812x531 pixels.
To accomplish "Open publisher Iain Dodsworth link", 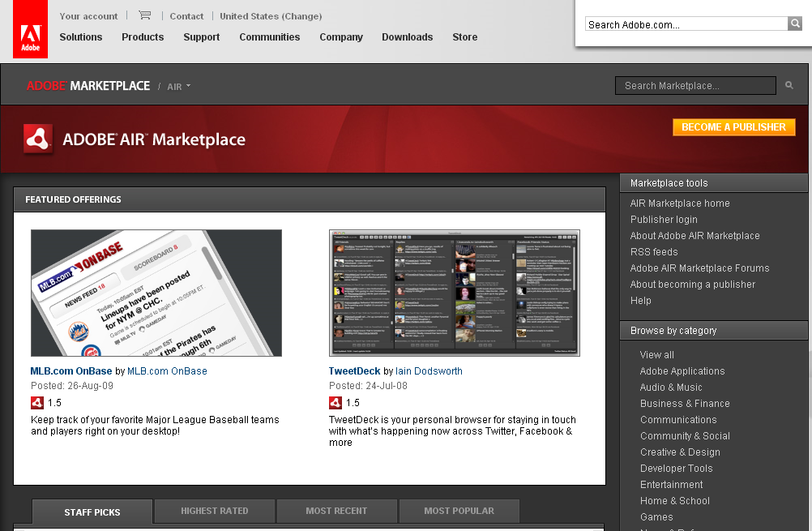I will point(429,371).
